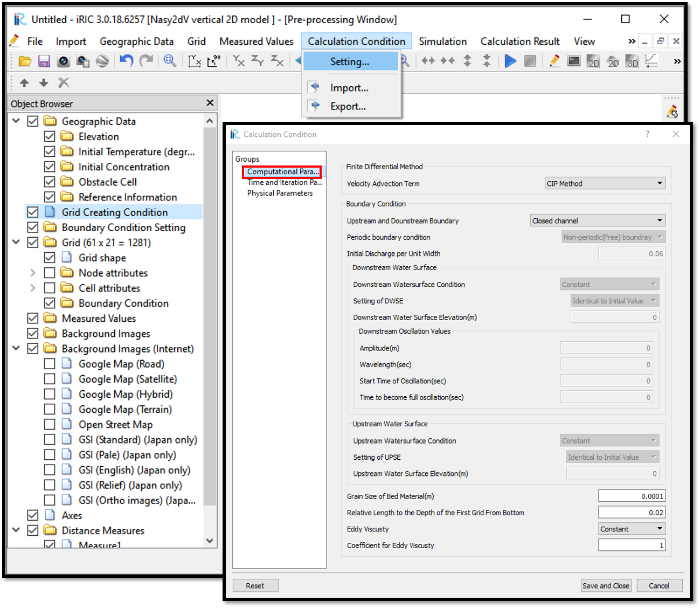The height and width of the screenshot is (608, 700).
Task: Toggle the Obstacle Cell checkbox
Action: [50, 182]
